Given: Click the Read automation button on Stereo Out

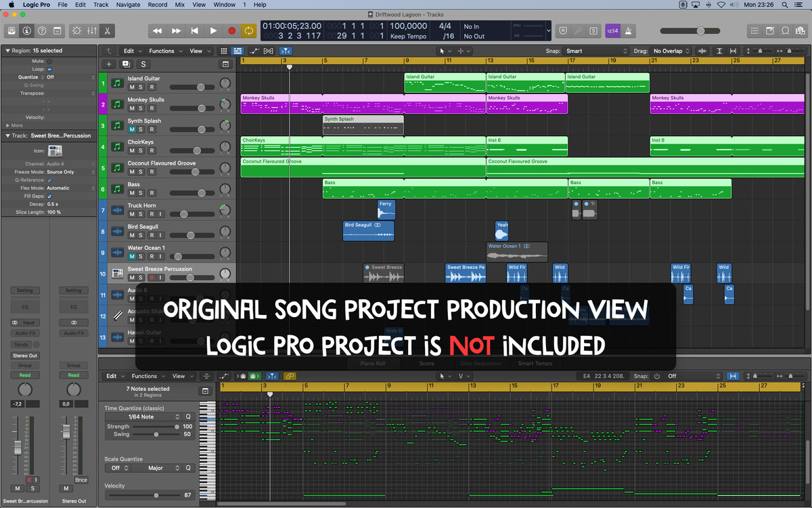Looking at the screenshot, I should 74,375.
